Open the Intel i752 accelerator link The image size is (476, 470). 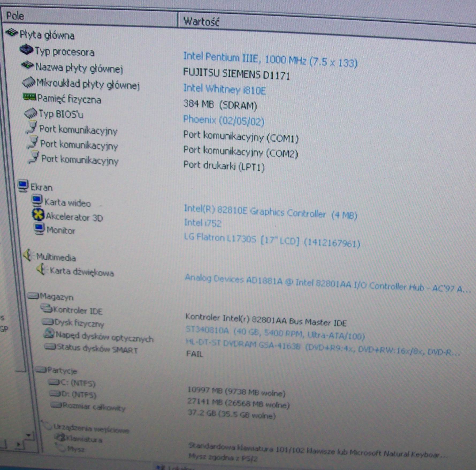(203, 223)
